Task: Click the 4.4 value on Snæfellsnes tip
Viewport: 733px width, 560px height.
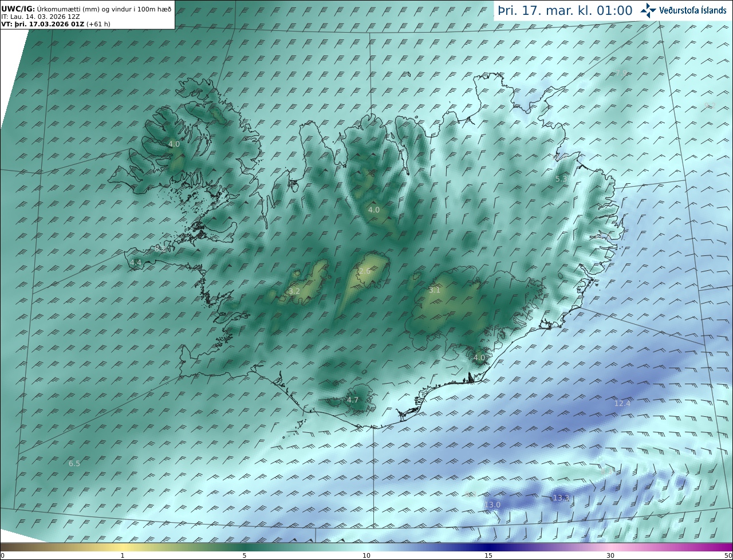Action: coord(136,262)
